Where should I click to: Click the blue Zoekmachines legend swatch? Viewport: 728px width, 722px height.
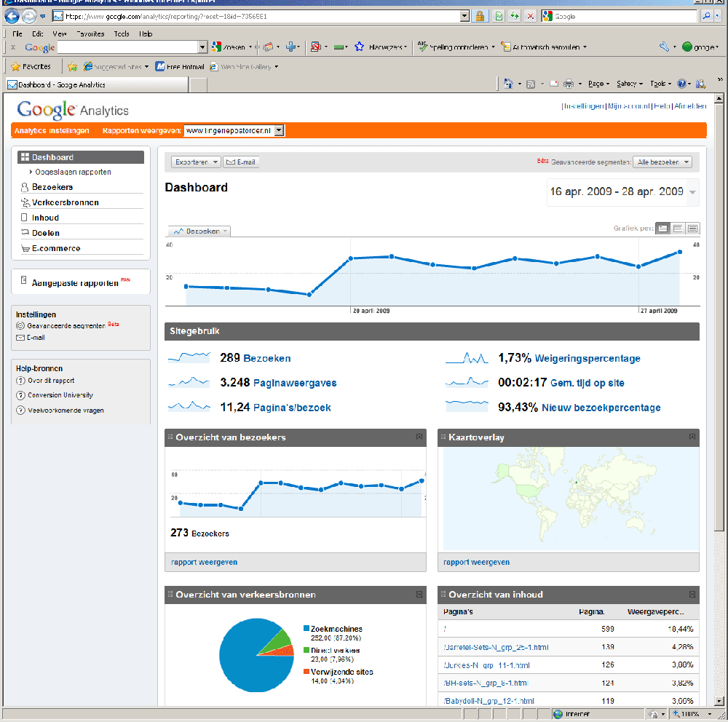click(306, 628)
